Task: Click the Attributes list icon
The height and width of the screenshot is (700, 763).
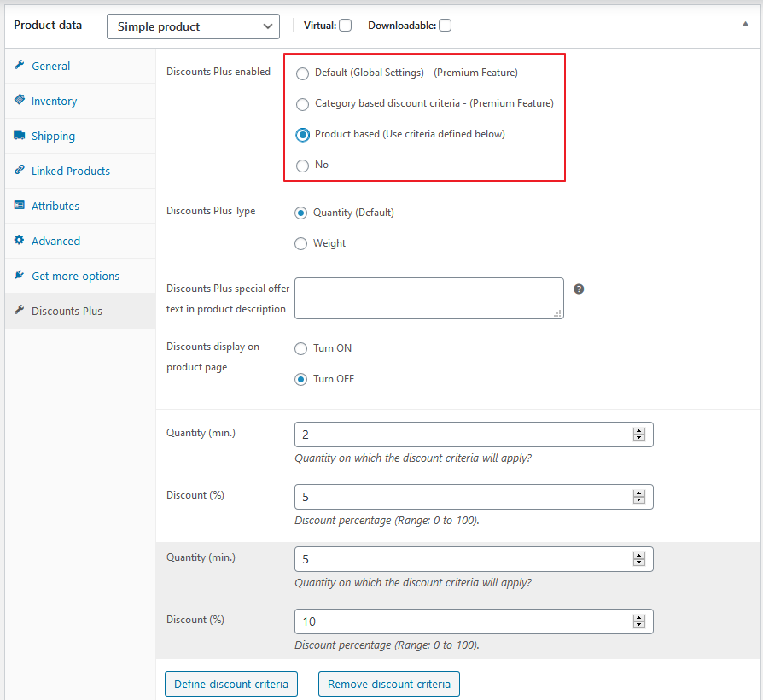Action: coord(20,205)
